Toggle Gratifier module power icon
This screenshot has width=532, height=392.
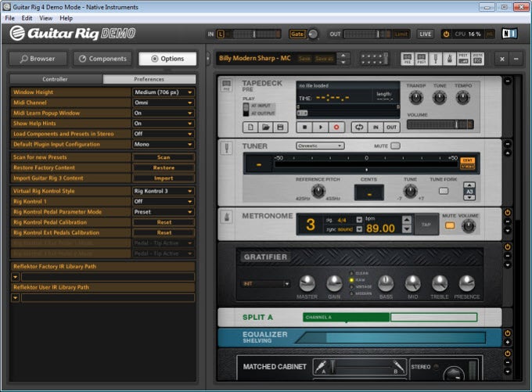point(508,247)
